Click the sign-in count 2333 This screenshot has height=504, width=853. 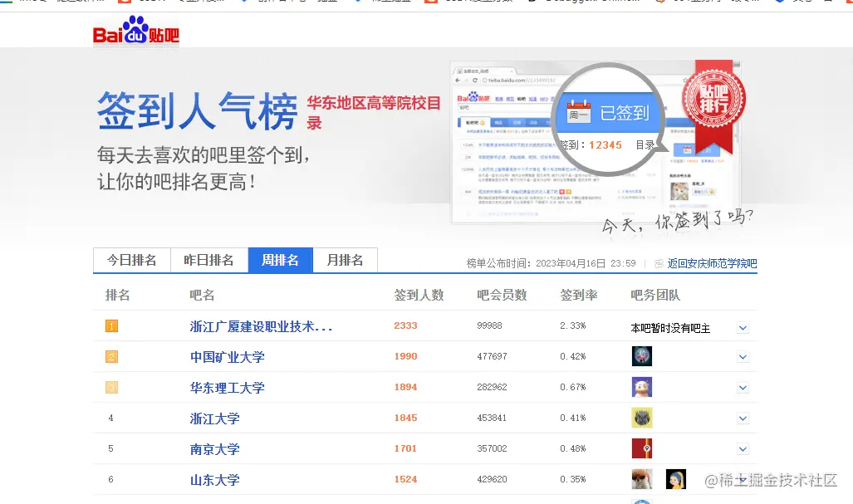(406, 325)
